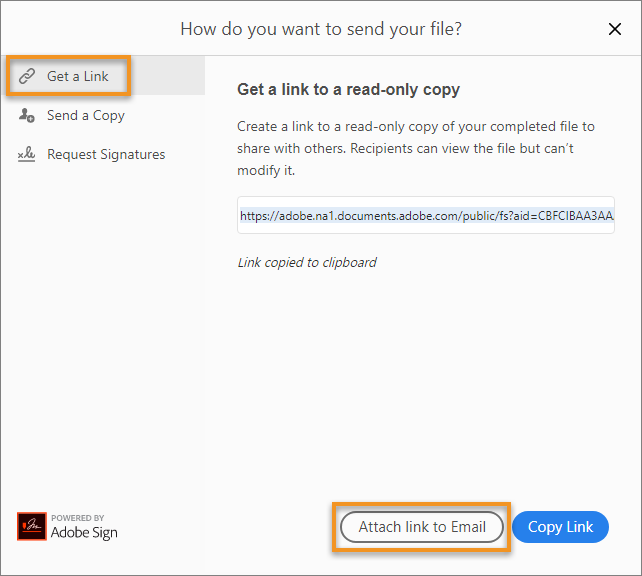Click the Adobe Sign wordmark text
Viewport: 642px width, 576px height.
tap(84, 533)
